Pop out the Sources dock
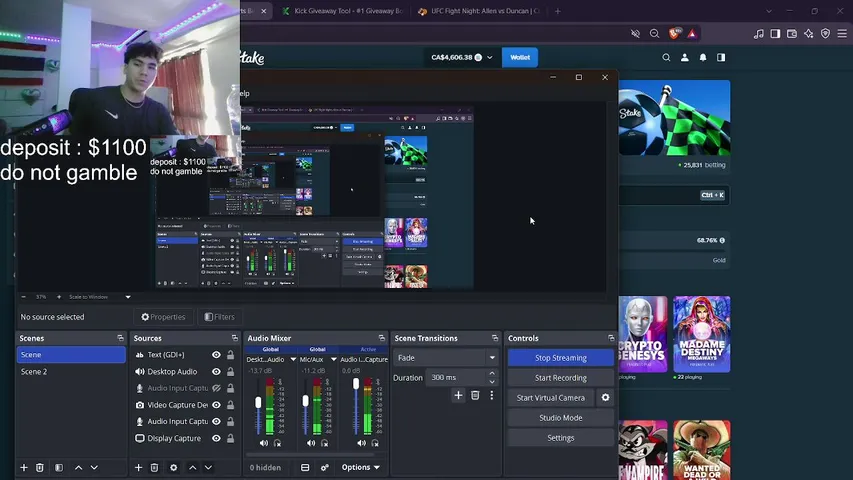853x480 pixels. click(x=234, y=338)
